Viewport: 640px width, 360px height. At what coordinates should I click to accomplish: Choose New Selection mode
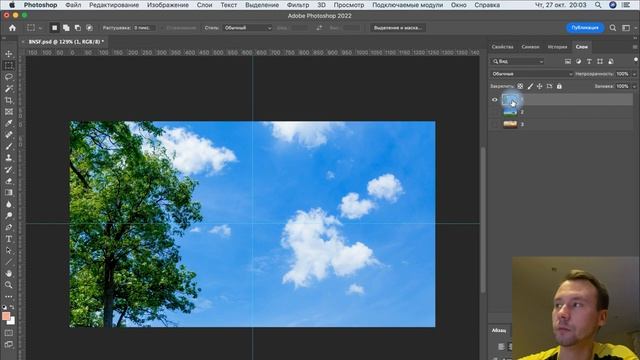coord(54,28)
